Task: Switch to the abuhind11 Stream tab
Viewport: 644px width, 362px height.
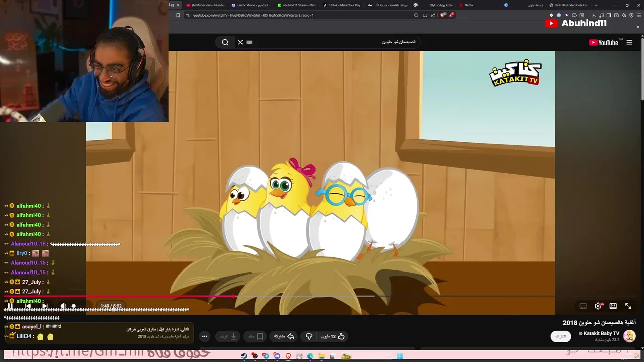Action: coord(296,5)
